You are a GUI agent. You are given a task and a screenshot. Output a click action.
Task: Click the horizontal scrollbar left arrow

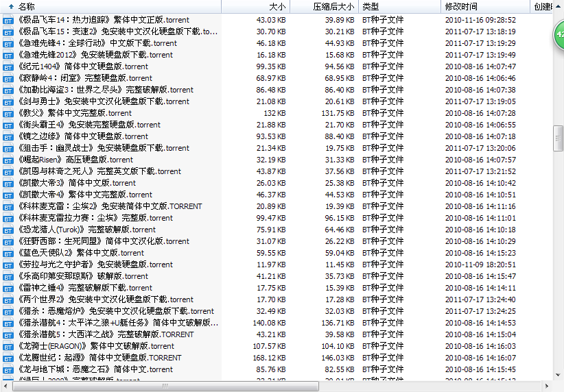[5, 387]
